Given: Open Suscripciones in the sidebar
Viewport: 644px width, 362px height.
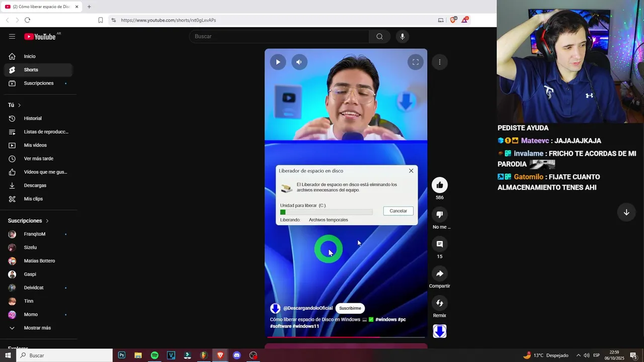Looking at the screenshot, I should point(38,83).
